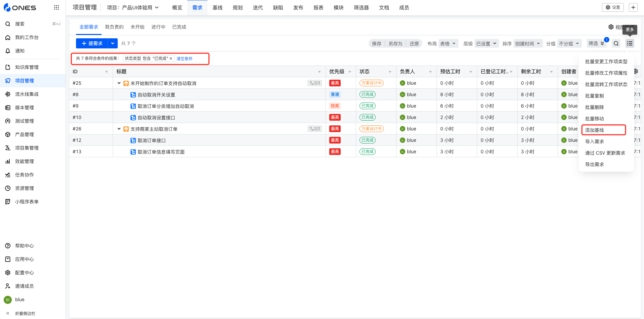The height and width of the screenshot is (319, 644).
Task: Open 应用中心 in sidebar
Action: (25, 259)
